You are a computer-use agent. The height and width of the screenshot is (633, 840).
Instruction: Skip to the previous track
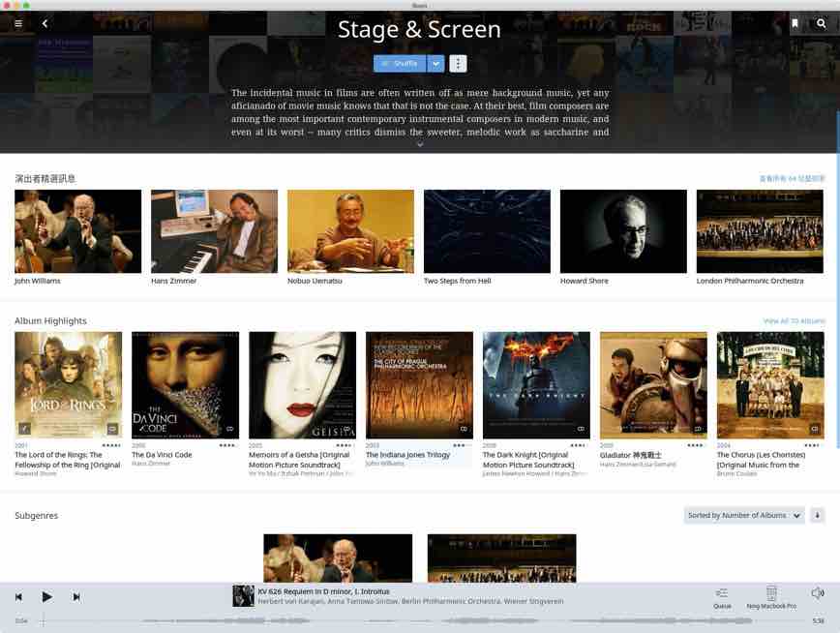18,597
